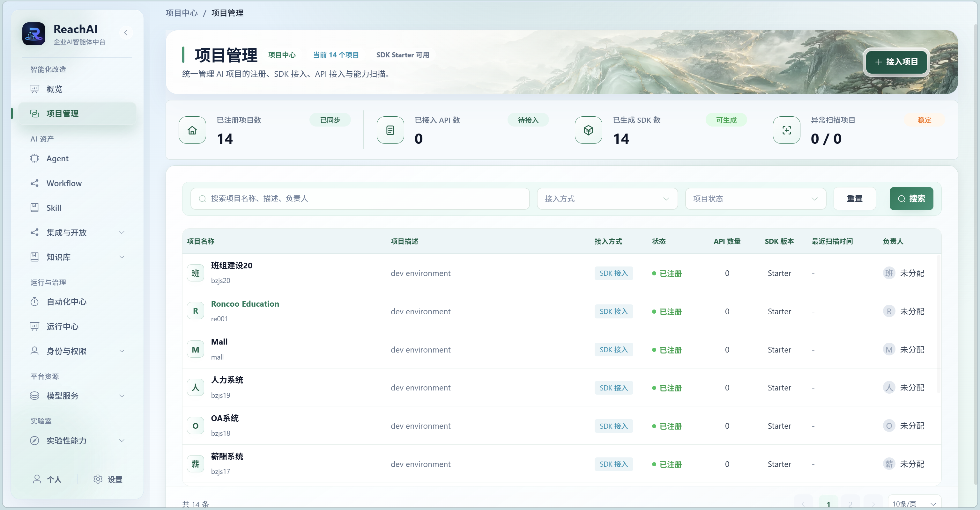Click the 项目名称 column header

coord(200,241)
